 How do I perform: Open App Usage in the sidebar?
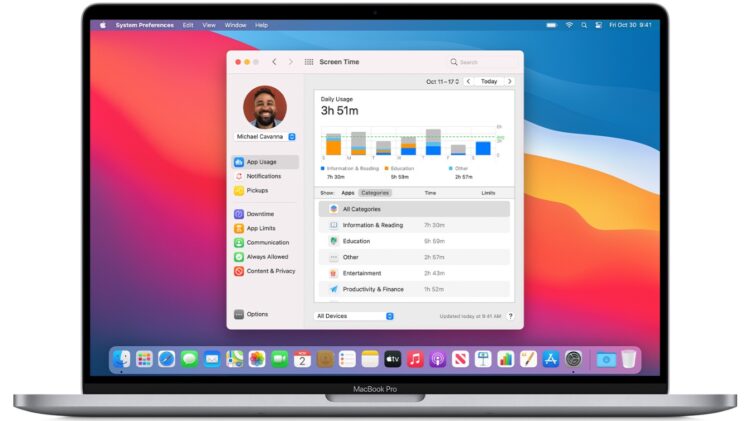click(x=264, y=162)
